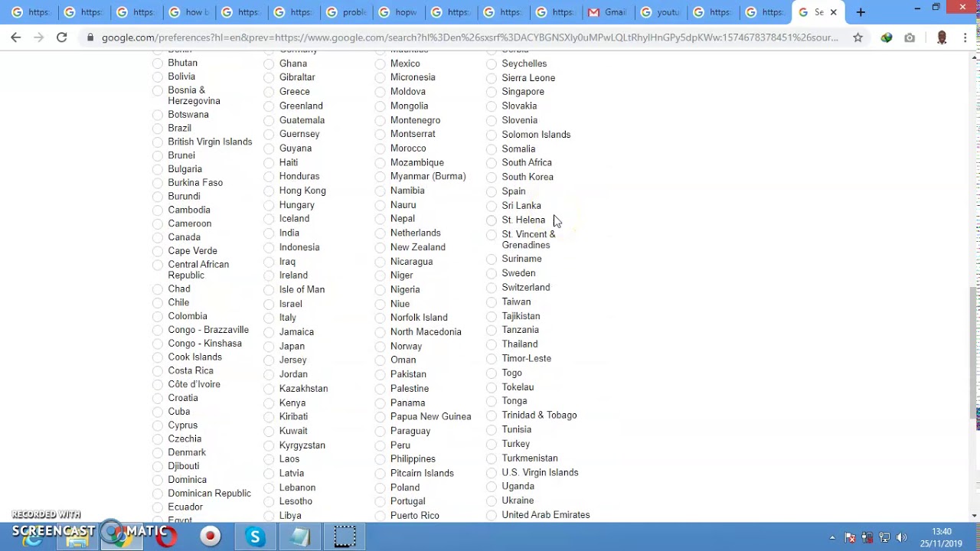980x551 pixels.
Task: Click the browser forward arrow
Action: click(39, 37)
